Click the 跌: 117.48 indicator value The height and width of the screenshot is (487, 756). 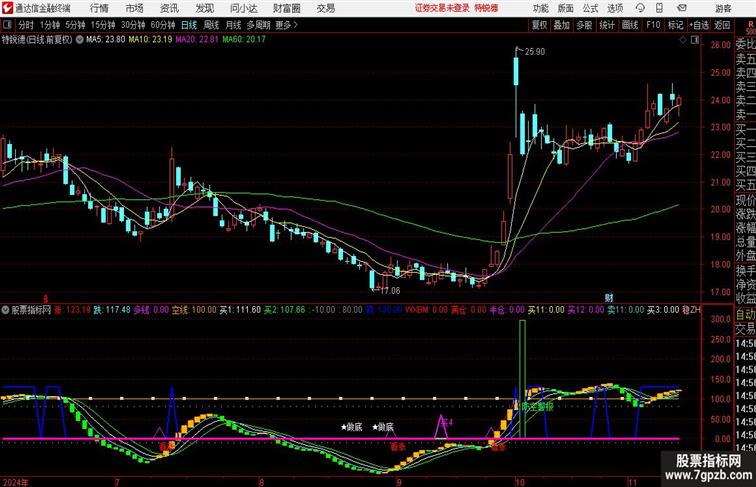(x=112, y=310)
